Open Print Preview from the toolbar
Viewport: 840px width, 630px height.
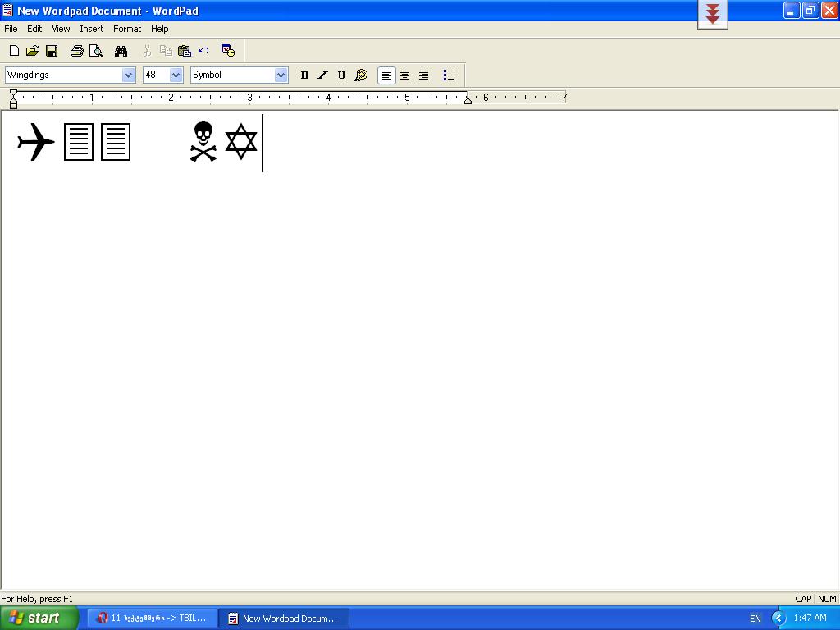tap(96, 51)
